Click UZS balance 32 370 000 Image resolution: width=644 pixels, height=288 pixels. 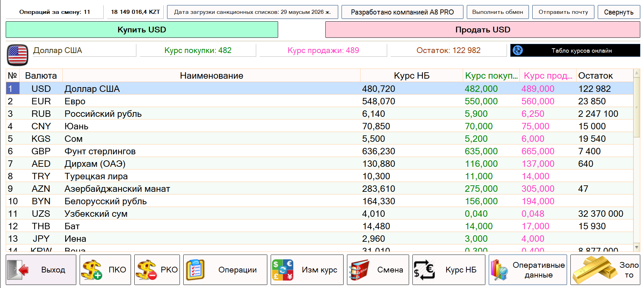click(601, 214)
